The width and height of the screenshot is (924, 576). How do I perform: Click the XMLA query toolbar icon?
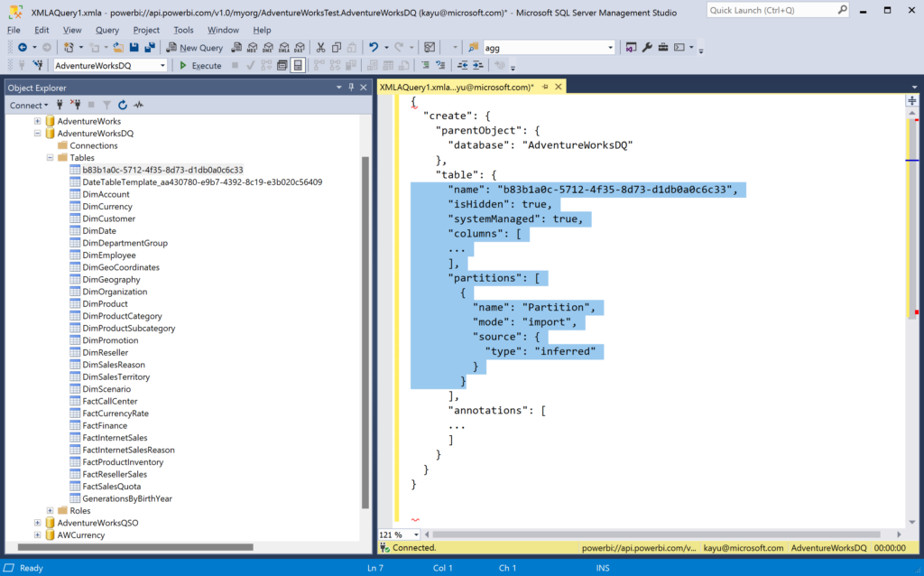(x=284, y=48)
